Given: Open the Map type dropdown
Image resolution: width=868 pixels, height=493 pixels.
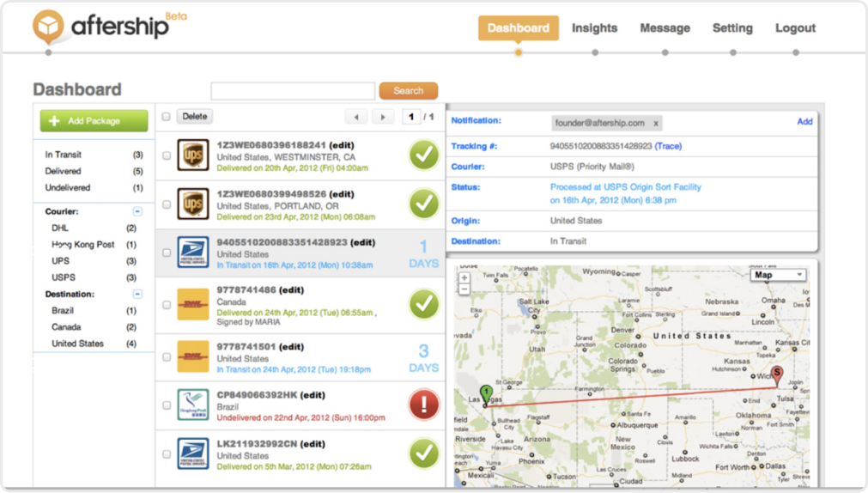Looking at the screenshot, I should click(779, 275).
